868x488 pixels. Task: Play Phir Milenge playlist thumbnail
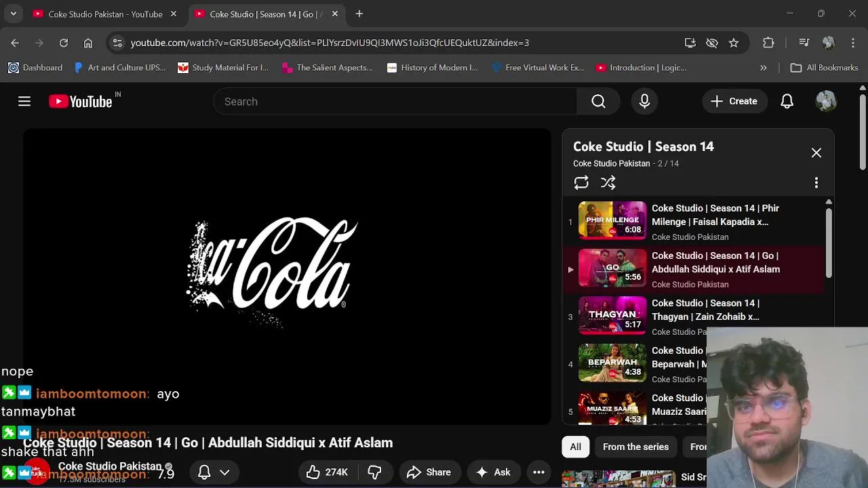coord(612,220)
